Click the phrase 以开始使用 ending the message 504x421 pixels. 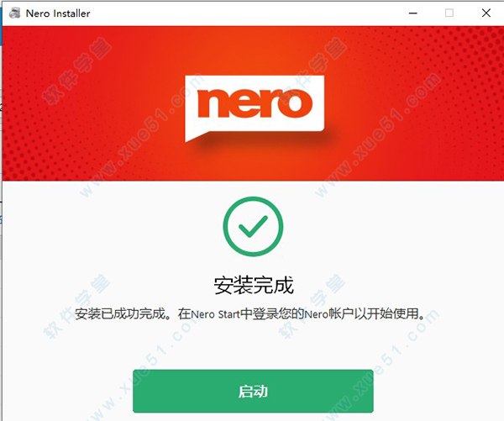pyautogui.click(x=386, y=314)
